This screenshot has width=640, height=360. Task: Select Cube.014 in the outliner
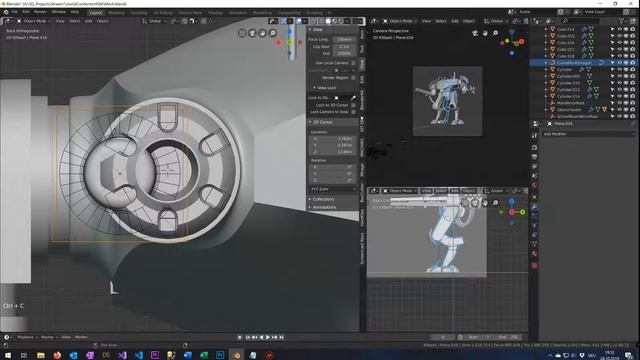(x=565, y=29)
